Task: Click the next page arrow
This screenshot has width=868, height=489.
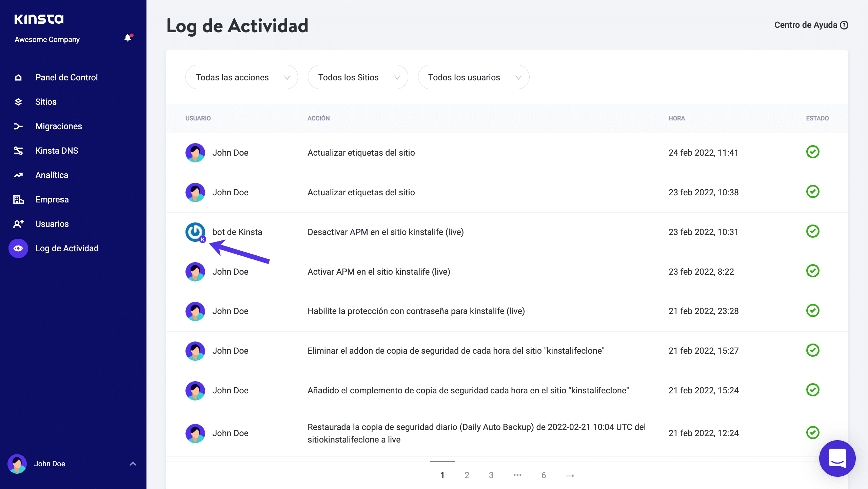Action: coord(570,475)
